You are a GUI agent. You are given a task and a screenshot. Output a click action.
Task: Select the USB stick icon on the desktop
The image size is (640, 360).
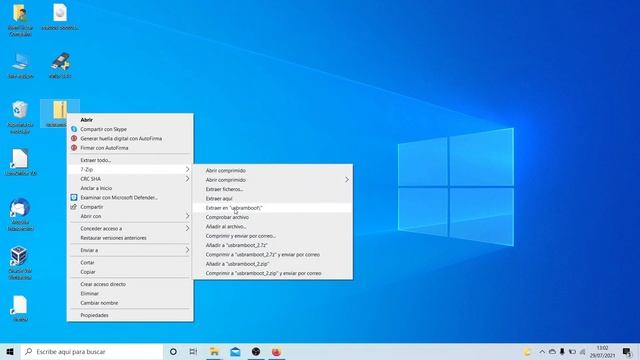[x=60, y=62]
